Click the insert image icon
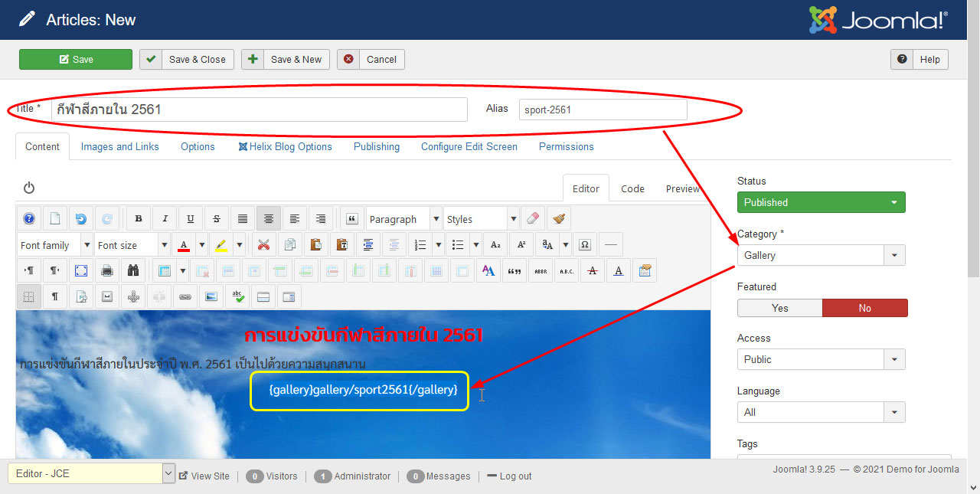This screenshot has height=494, width=980. 211,296
